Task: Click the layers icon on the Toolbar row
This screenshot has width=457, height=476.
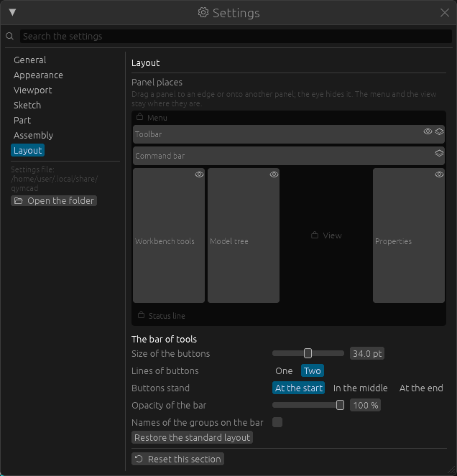Action: coord(439,131)
